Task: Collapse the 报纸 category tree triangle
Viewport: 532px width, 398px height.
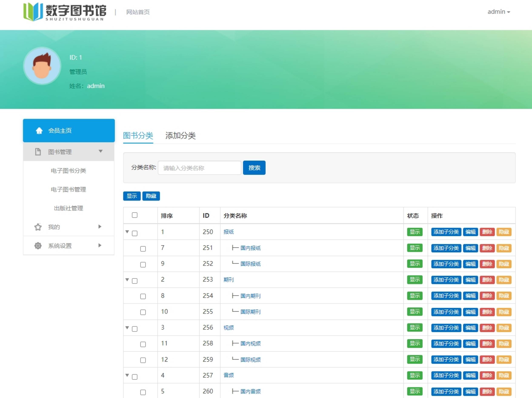Action: point(127,232)
